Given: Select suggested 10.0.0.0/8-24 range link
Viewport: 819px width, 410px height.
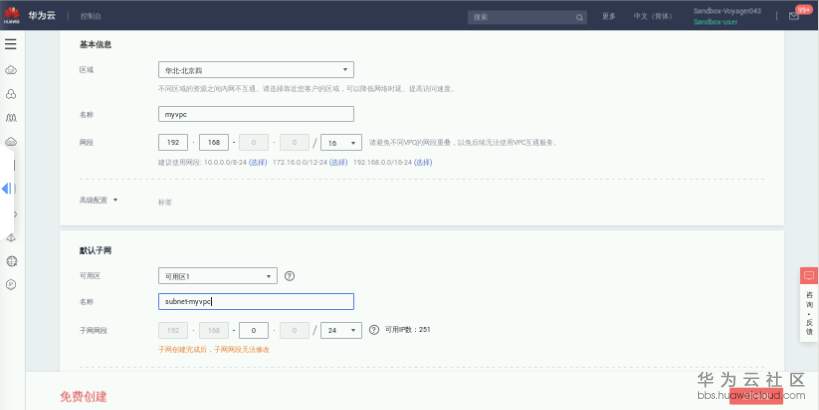Looking at the screenshot, I should tap(258, 162).
